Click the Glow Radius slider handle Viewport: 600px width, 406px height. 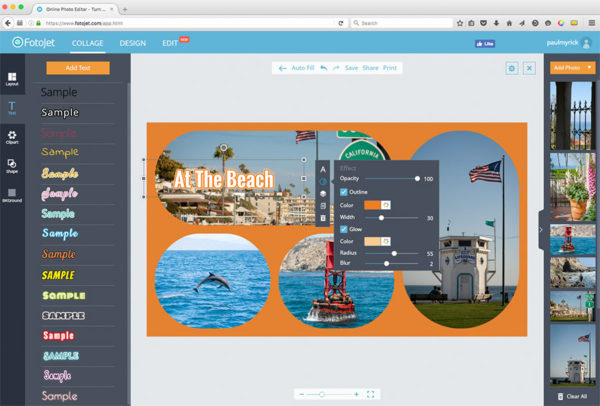pyautogui.click(x=394, y=253)
